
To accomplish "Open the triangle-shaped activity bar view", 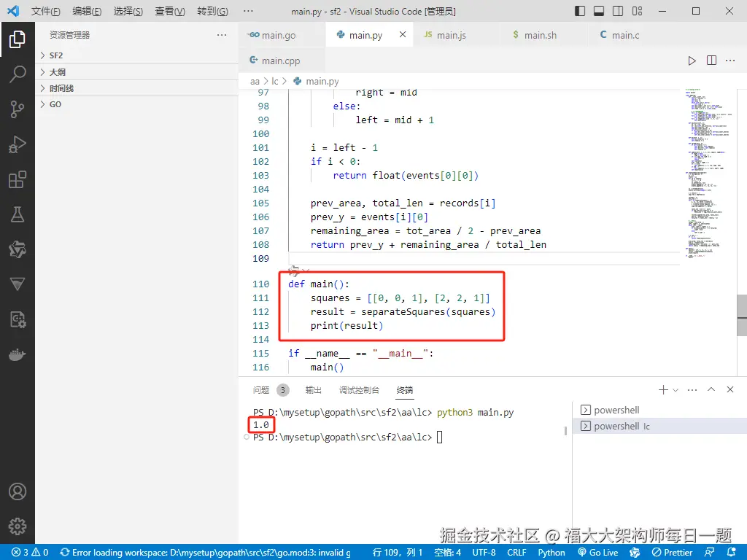I will pyautogui.click(x=18, y=284).
